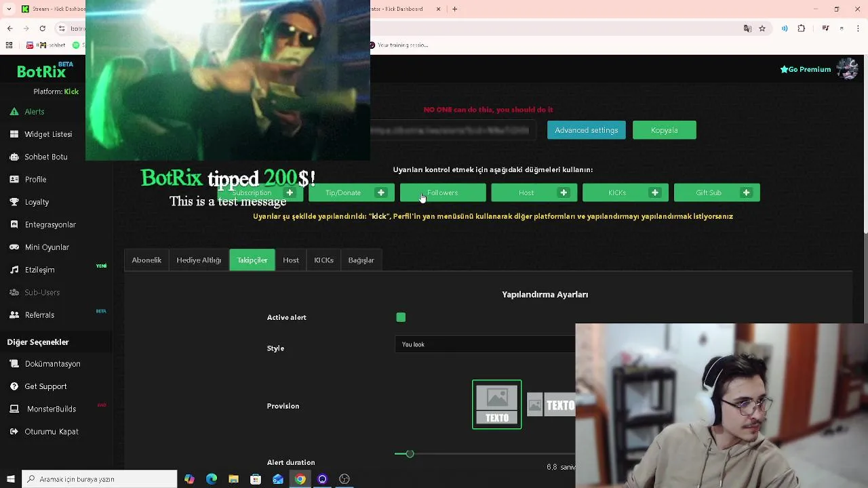
Task: Click plus icon on Host button
Action: pos(564,192)
